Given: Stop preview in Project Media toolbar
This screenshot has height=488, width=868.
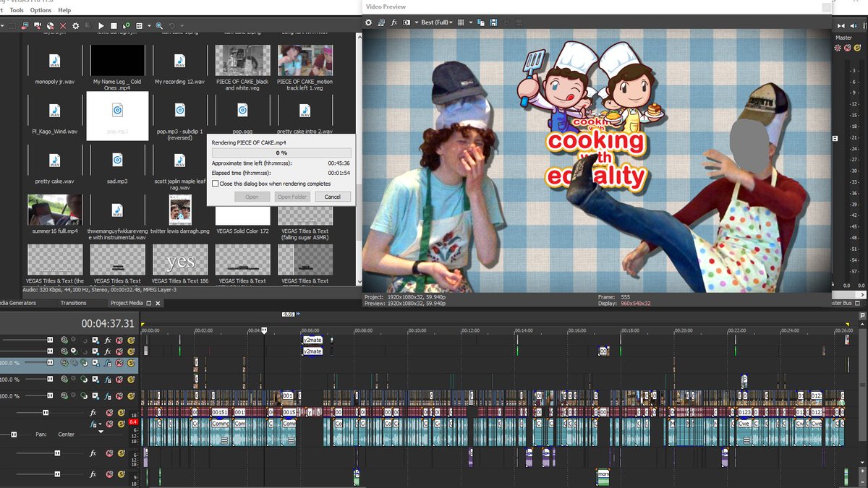Looking at the screenshot, I should click(114, 25).
